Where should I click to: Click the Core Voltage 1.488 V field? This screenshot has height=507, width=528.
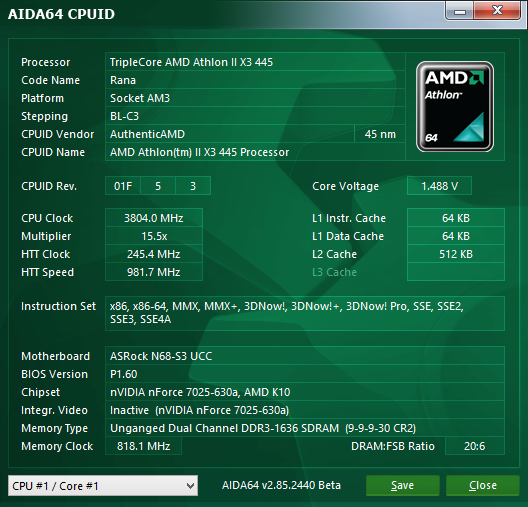(x=439, y=186)
